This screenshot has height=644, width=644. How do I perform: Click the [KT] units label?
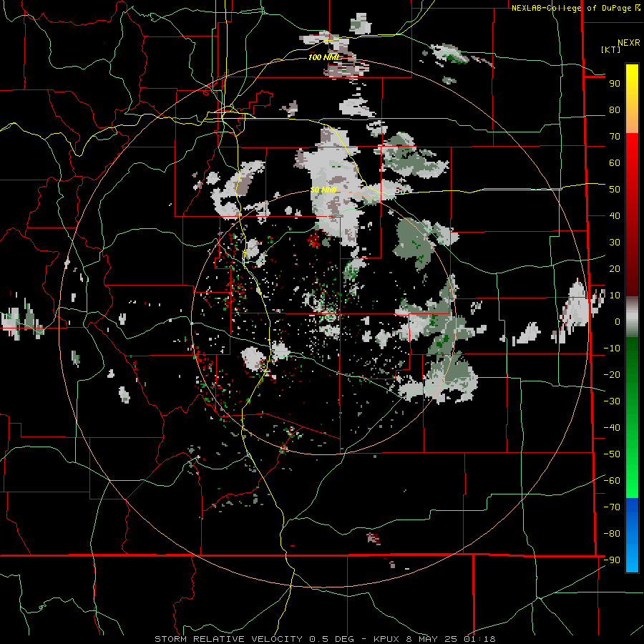[611, 49]
